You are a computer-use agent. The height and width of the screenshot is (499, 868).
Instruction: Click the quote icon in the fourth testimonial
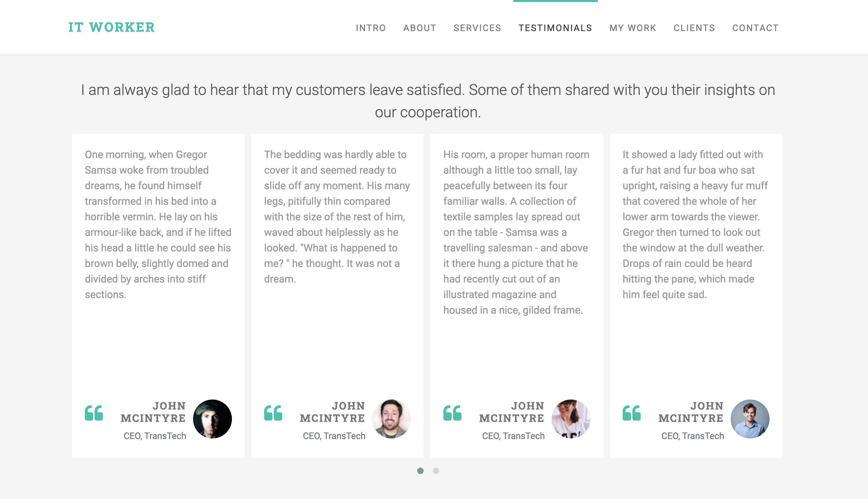click(632, 412)
